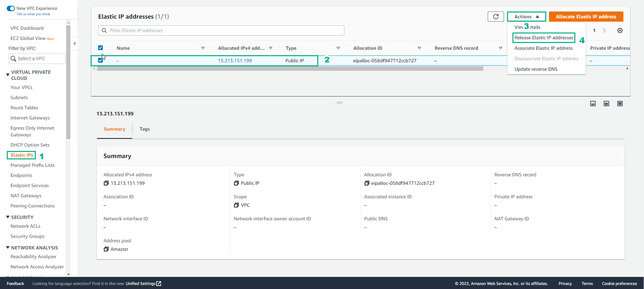Click Allocate Elastic IP address button

coord(586,17)
